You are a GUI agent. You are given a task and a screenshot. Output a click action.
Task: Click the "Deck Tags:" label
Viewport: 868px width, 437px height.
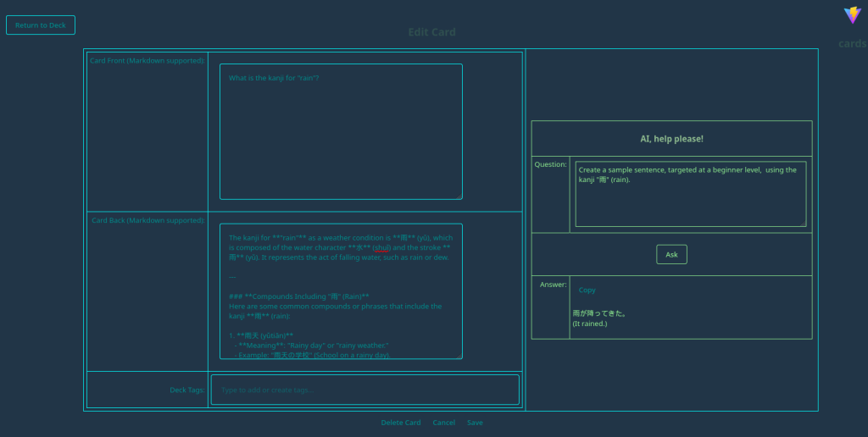pos(187,390)
